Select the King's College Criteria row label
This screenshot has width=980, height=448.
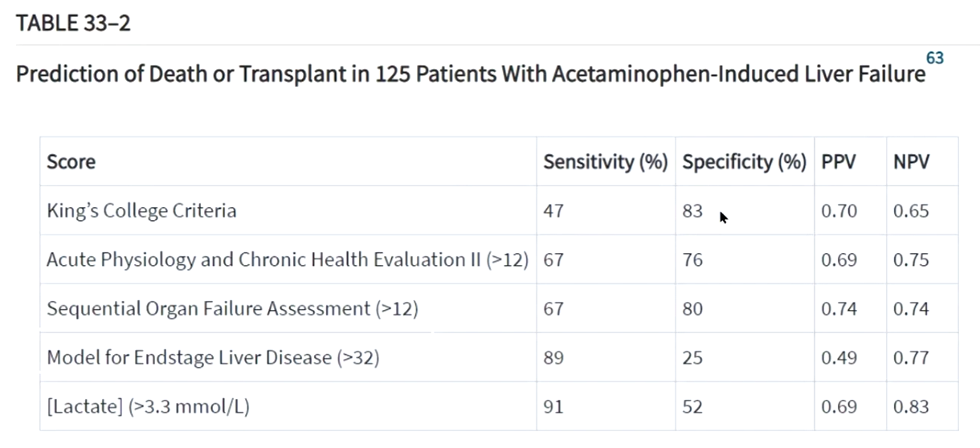[x=141, y=211]
